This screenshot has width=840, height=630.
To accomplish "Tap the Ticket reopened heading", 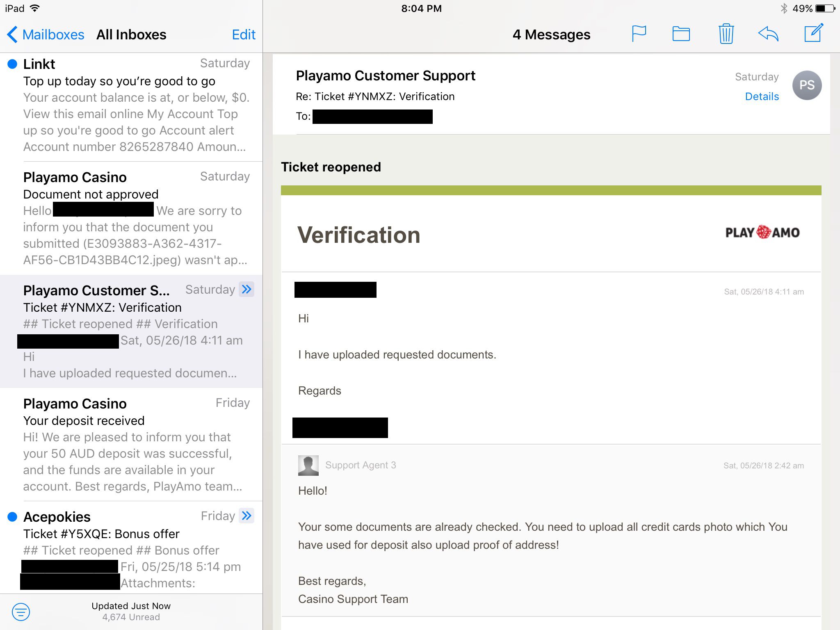I will [331, 167].
